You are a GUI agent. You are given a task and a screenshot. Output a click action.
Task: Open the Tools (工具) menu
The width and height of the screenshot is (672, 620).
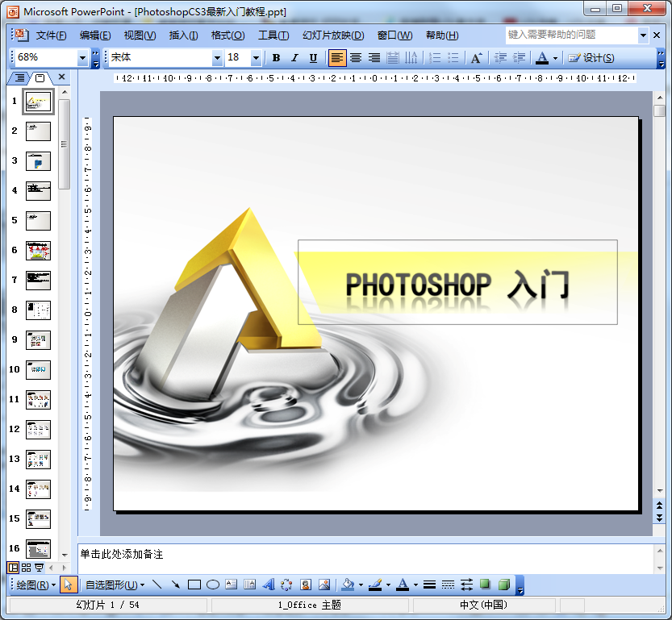point(273,35)
